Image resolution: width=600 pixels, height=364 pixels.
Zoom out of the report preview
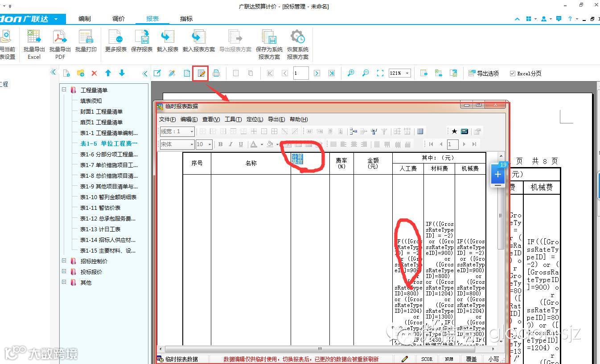366,74
